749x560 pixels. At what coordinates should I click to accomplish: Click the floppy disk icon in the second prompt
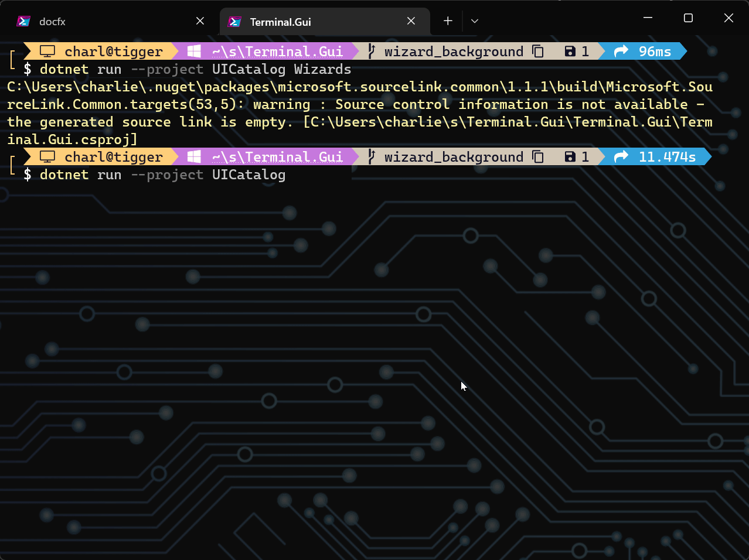tap(569, 157)
